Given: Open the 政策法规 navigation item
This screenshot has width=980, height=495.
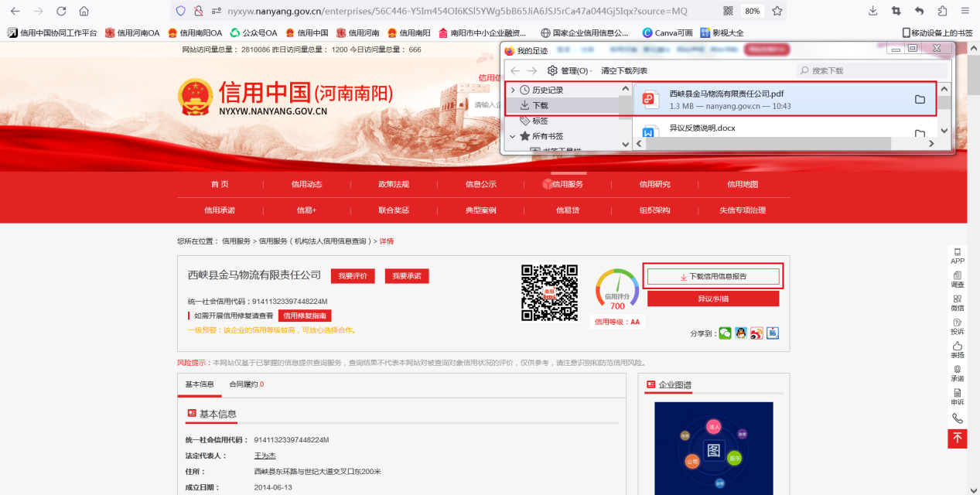Looking at the screenshot, I should tap(393, 184).
